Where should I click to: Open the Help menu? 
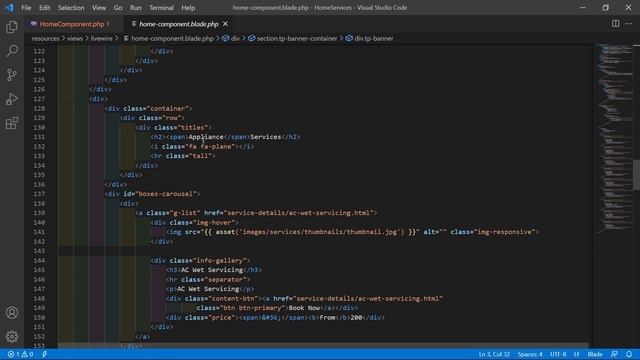(x=188, y=8)
